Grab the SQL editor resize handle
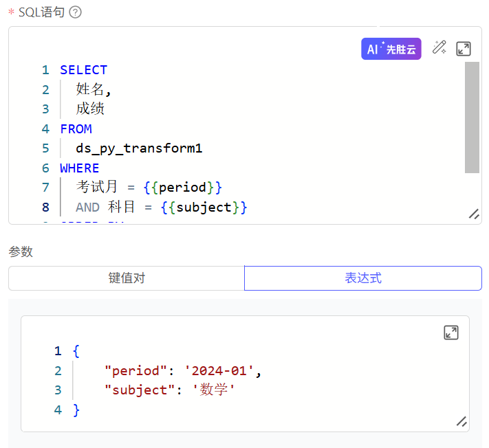489x448 pixels. click(x=474, y=214)
